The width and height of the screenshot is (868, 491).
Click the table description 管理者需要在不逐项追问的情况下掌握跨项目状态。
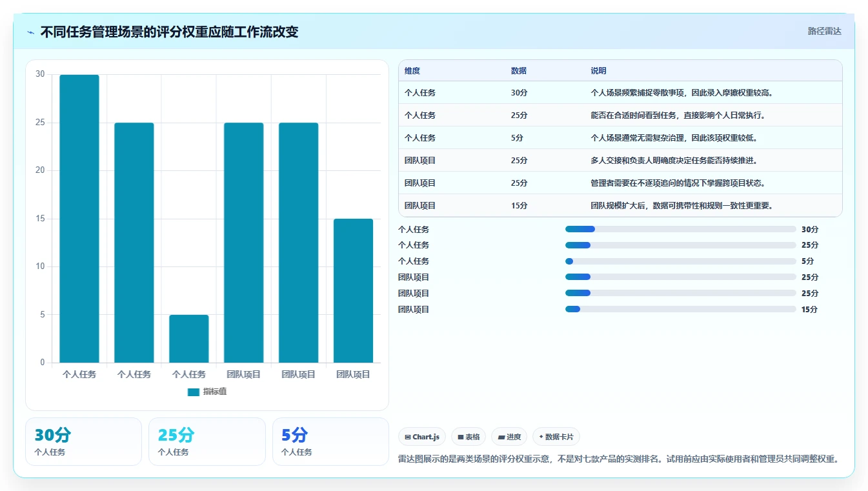(x=678, y=183)
